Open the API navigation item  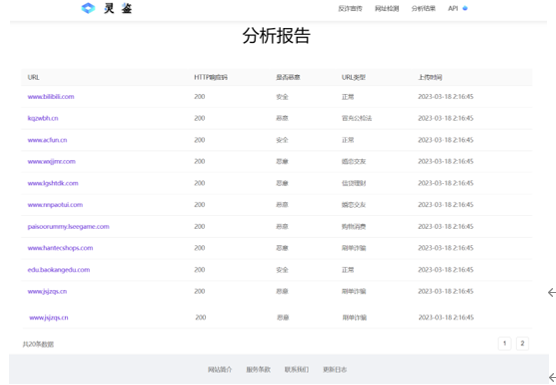453,9
